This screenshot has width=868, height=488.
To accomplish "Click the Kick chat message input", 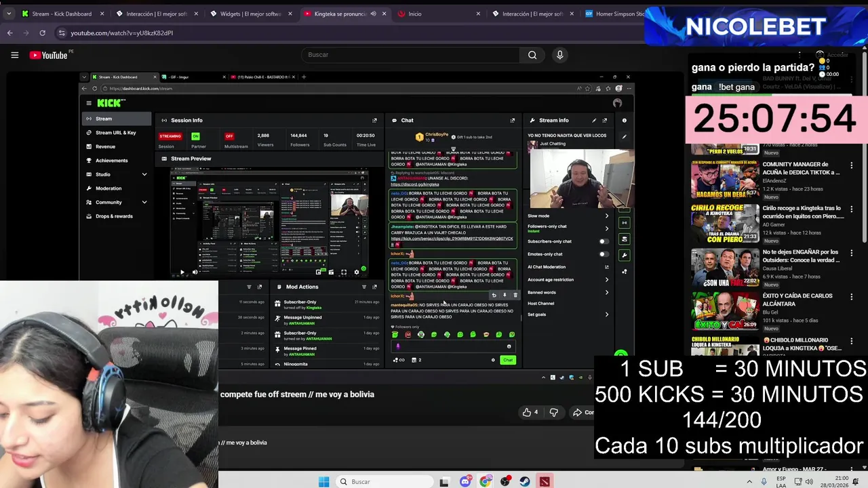I will click(452, 346).
